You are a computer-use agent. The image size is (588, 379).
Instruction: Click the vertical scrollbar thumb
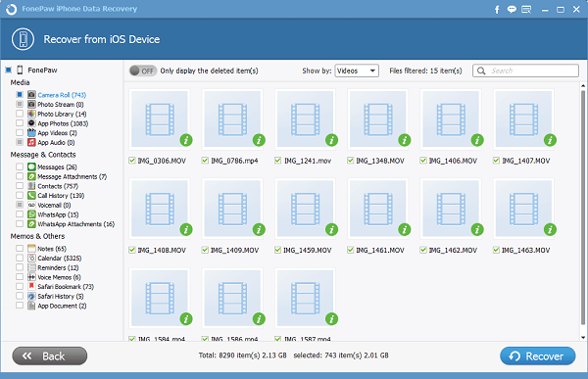tap(583, 208)
